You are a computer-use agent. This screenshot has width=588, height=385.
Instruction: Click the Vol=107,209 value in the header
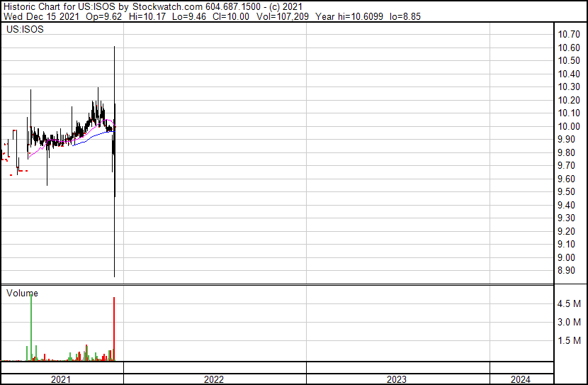287,16
